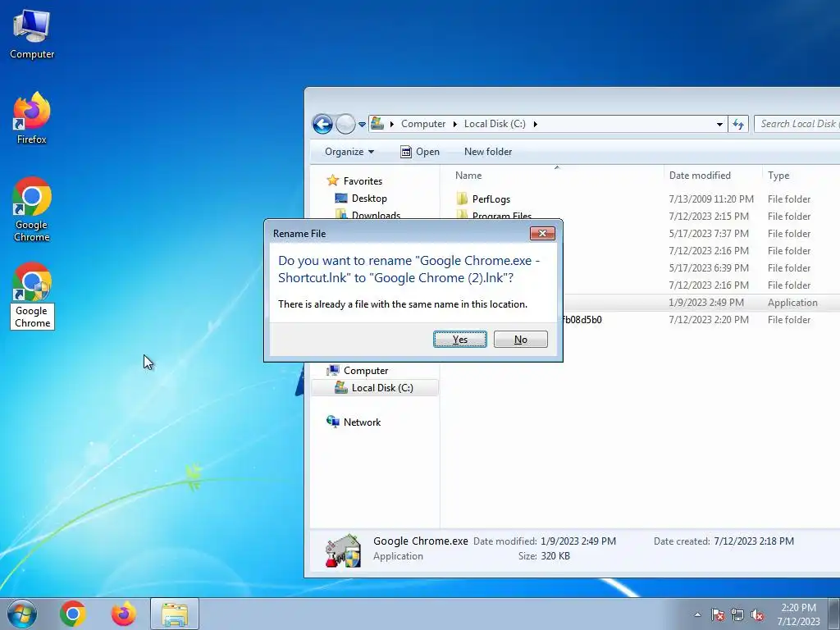Open address bar history dropdown
Screen dimensions: 840x630
(719, 125)
